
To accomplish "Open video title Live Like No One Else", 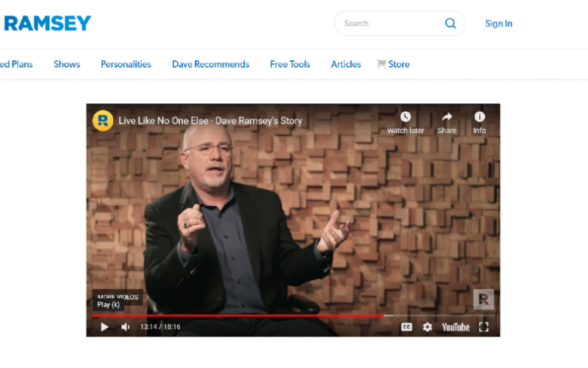I will (210, 121).
